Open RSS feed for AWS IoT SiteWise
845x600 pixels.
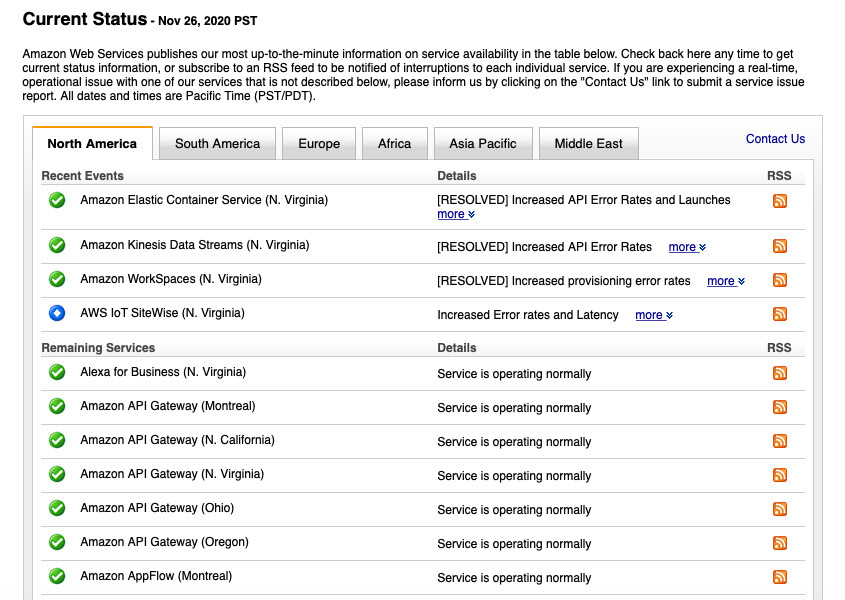coord(779,314)
